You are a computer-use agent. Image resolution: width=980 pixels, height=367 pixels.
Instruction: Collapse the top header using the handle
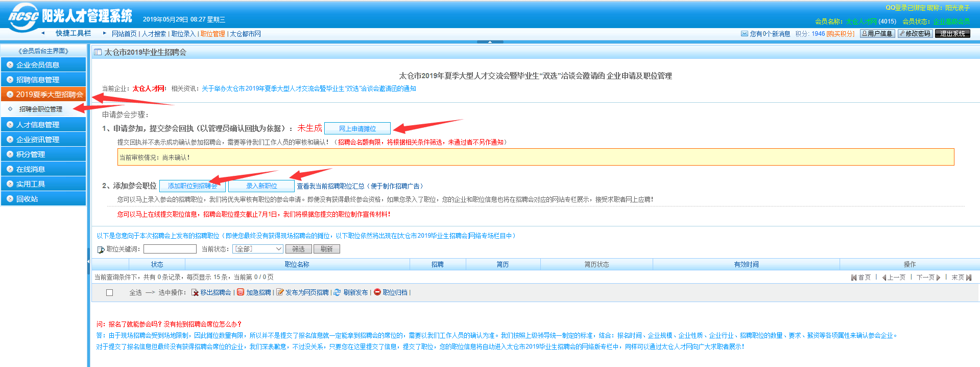490,41
